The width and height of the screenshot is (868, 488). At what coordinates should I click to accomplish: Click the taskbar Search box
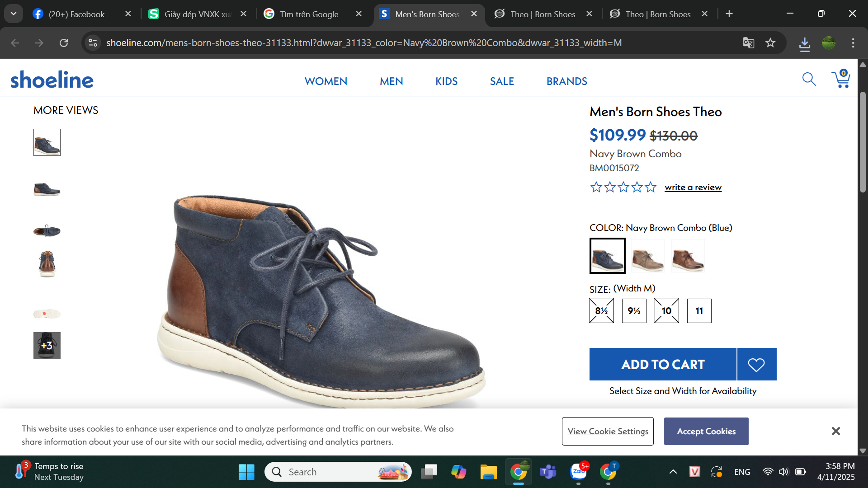(338, 472)
